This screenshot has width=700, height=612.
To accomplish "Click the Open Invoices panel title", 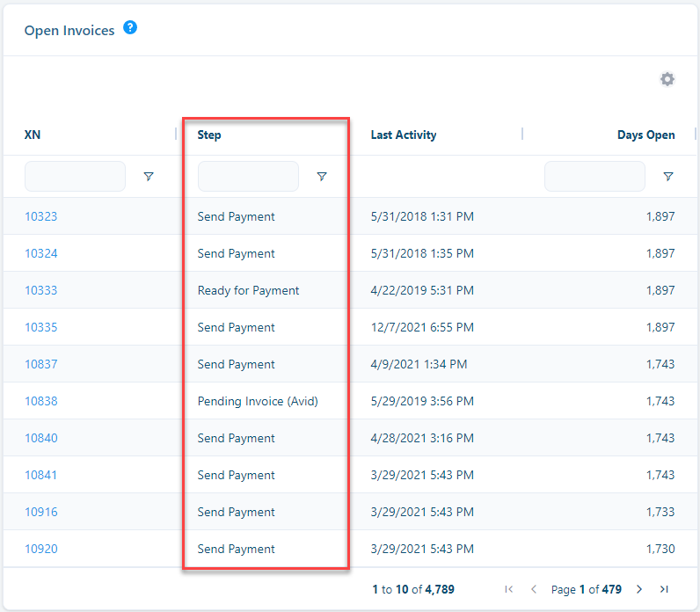I will [69, 31].
